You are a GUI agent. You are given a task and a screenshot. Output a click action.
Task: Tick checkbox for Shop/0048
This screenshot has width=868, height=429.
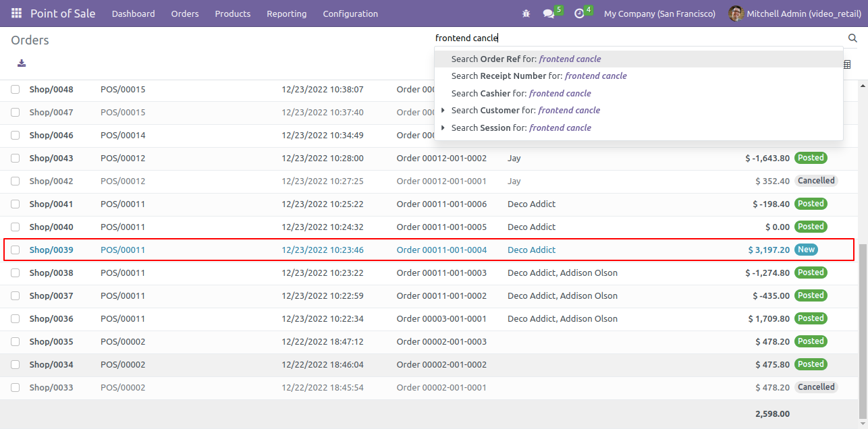click(x=16, y=90)
